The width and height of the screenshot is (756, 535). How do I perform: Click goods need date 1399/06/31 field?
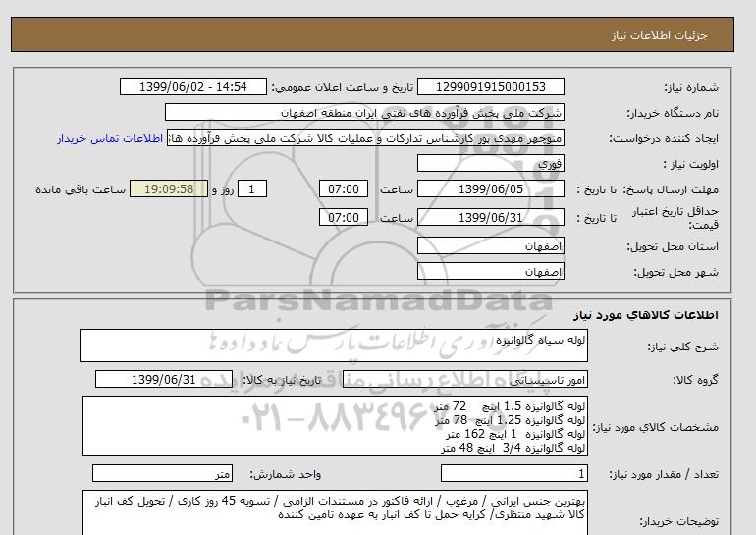[164, 379]
